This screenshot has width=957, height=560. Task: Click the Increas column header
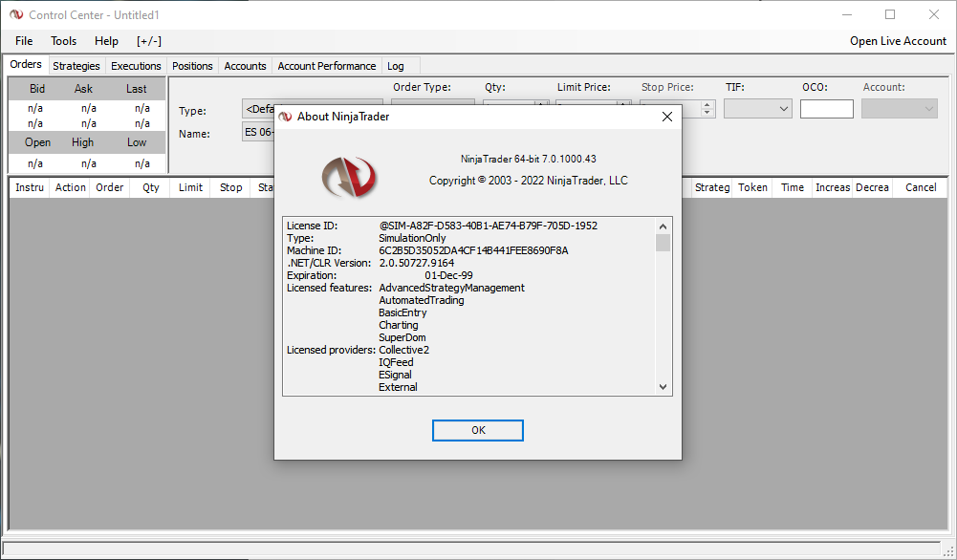(833, 187)
